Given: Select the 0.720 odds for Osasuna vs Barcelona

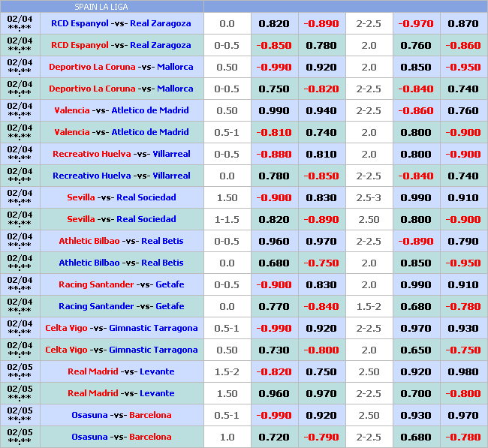Looking at the screenshot, I should coord(274,437).
